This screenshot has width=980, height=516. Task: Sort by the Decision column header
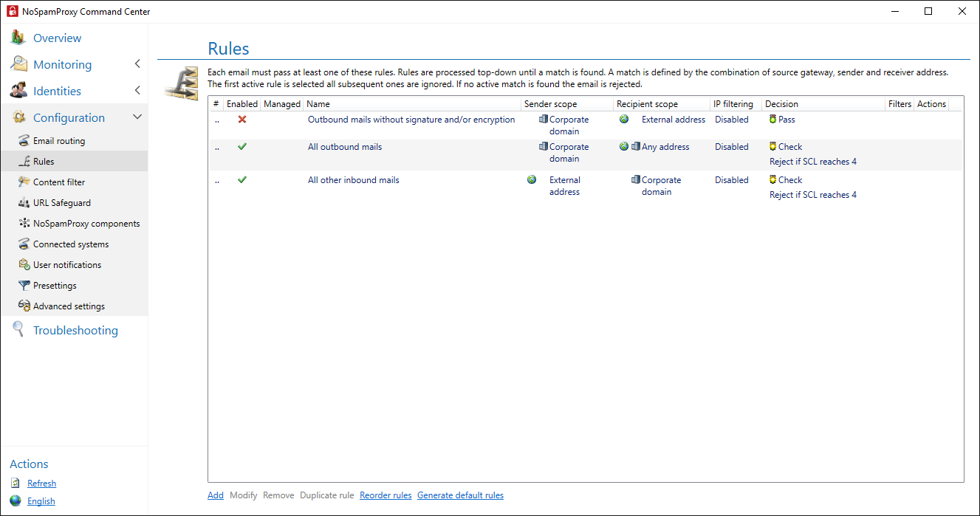(x=823, y=104)
